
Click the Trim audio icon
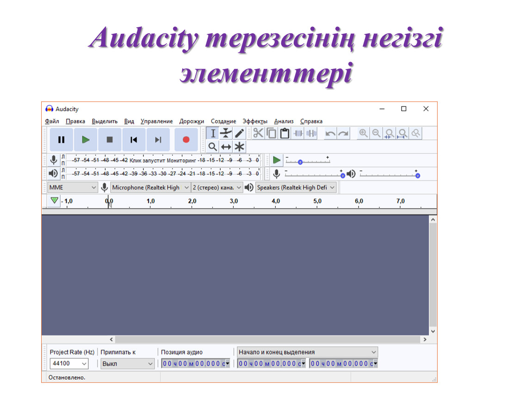[x=298, y=133]
